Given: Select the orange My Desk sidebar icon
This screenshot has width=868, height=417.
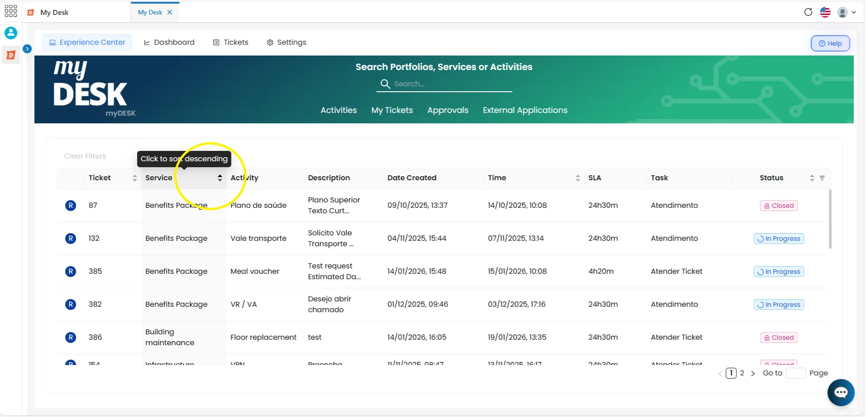Looking at the screenshot, I should click(11, 55).
